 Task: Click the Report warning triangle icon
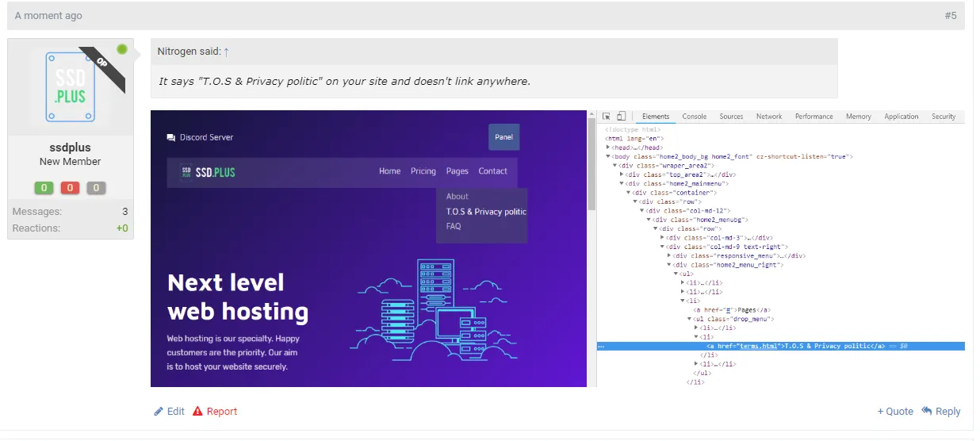(x=198, y=411)
